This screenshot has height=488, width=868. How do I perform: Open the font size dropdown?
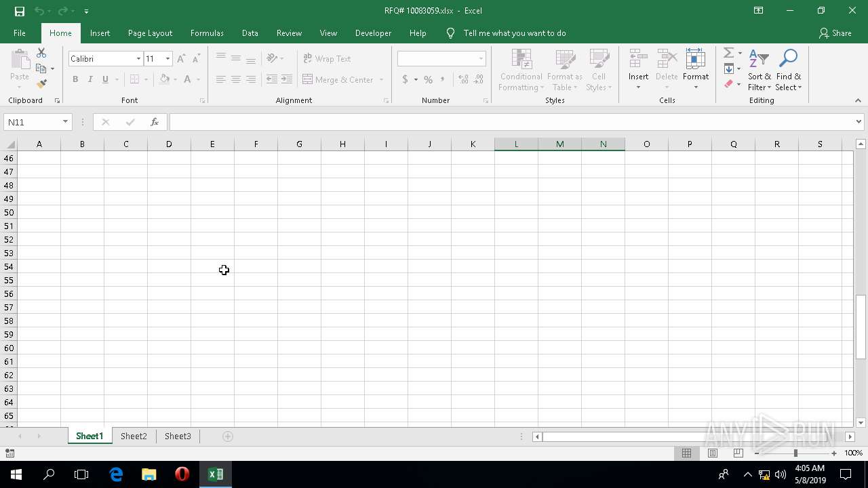point(167,59)
